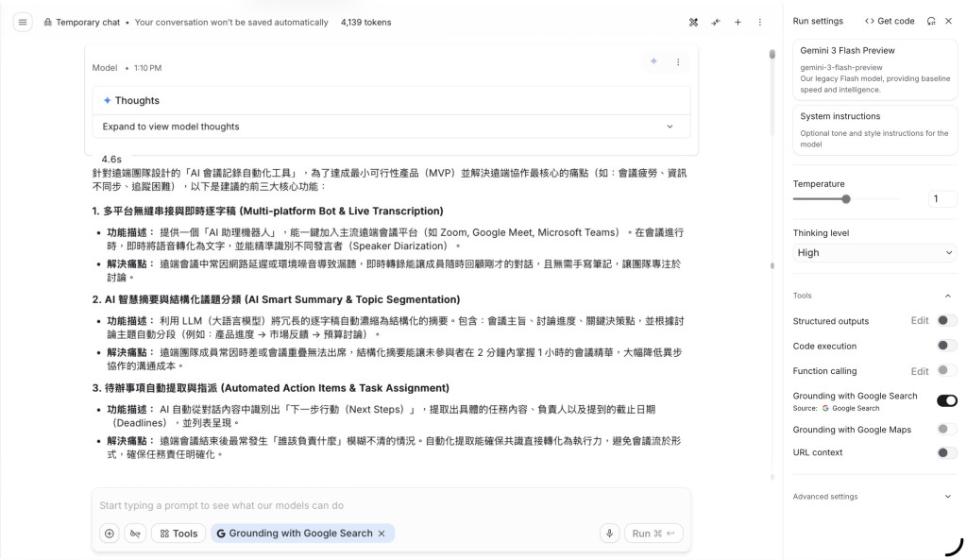Click the chat vertical scrollbar thumb
The width and height of the screenshot is (967, 560).
coord(772,54)
